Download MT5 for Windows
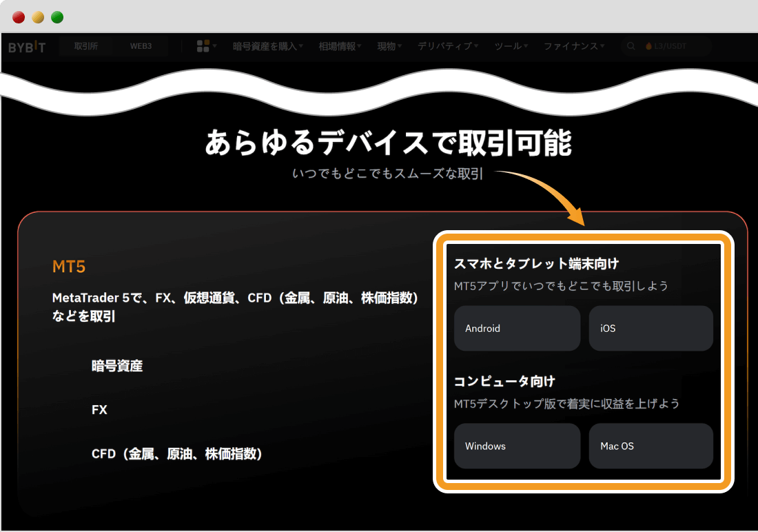Image resolution: width=758 pixels, height=532 pixels. coord(517,446)
